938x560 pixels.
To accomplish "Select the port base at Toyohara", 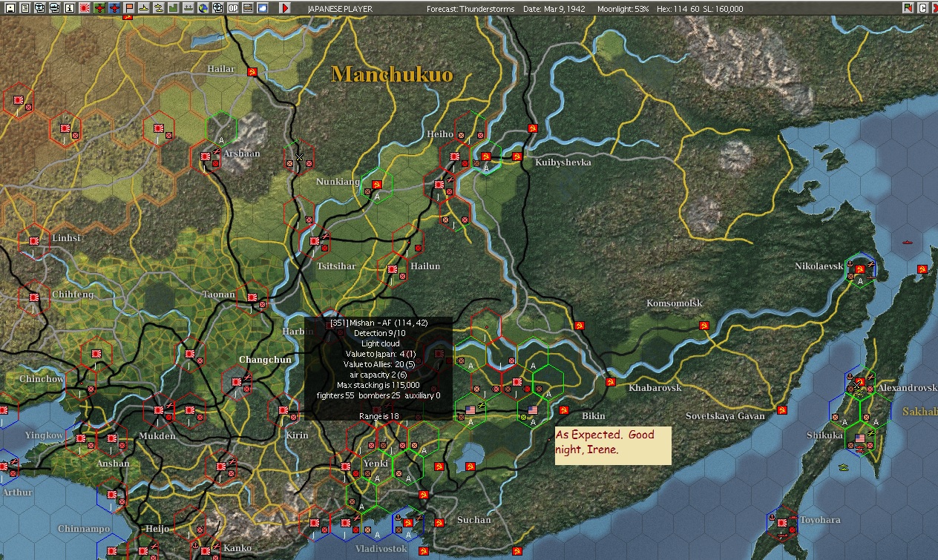I will 782,523.
